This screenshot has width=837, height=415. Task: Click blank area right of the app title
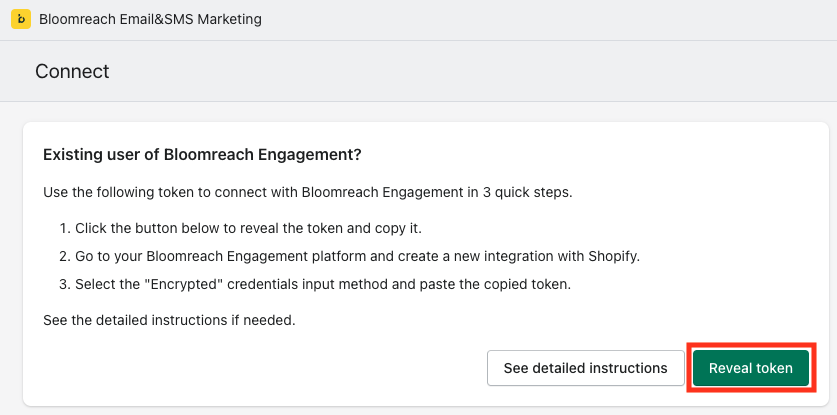tap(550, 20)
